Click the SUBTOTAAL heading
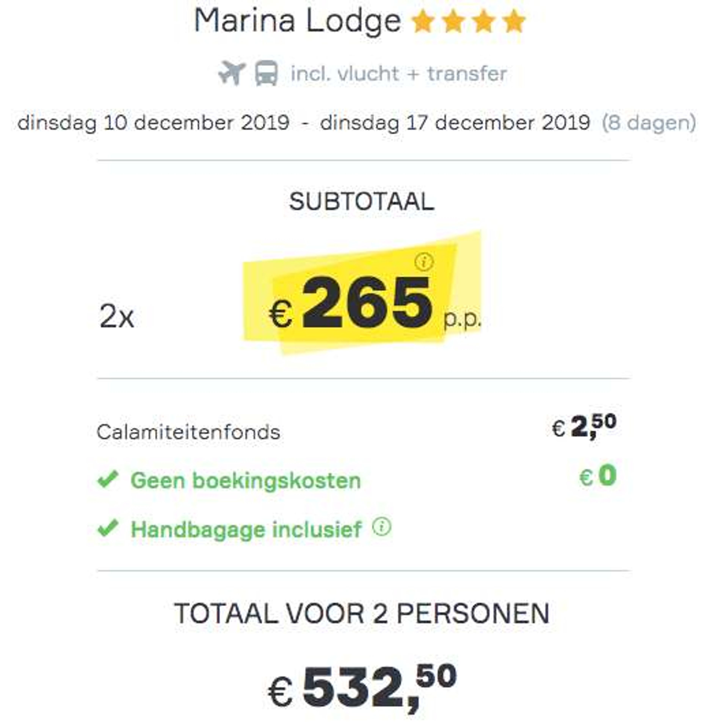This screenshot has width=728, height=724. pyautogui.click(x=362, y=202)
